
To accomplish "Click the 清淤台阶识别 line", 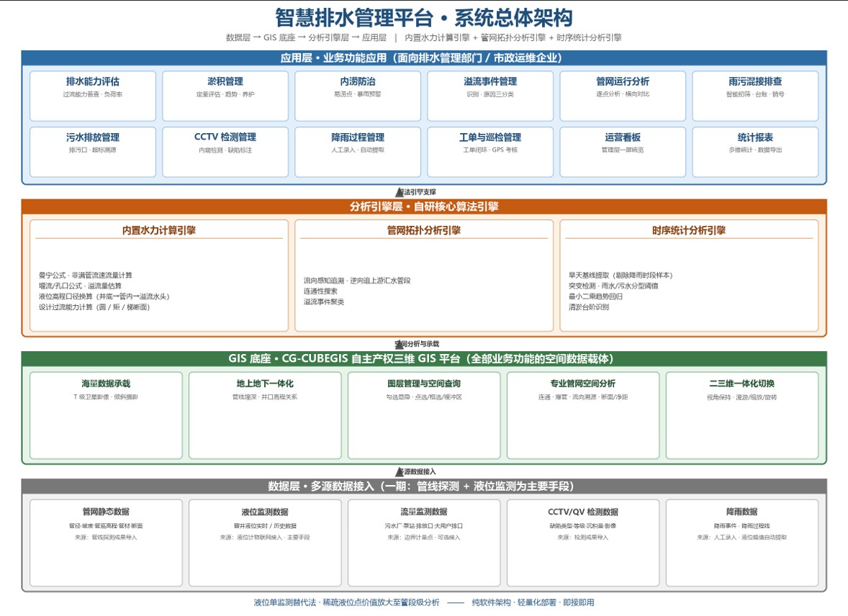I will point(588,307).
